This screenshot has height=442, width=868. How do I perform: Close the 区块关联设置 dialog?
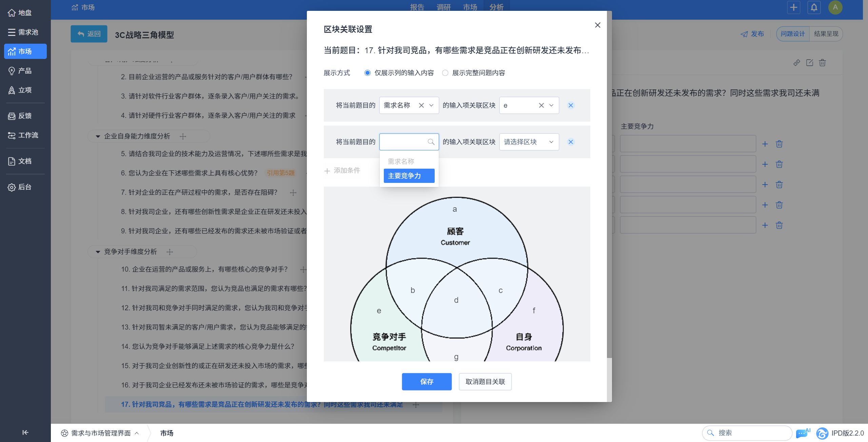point(597,25)
